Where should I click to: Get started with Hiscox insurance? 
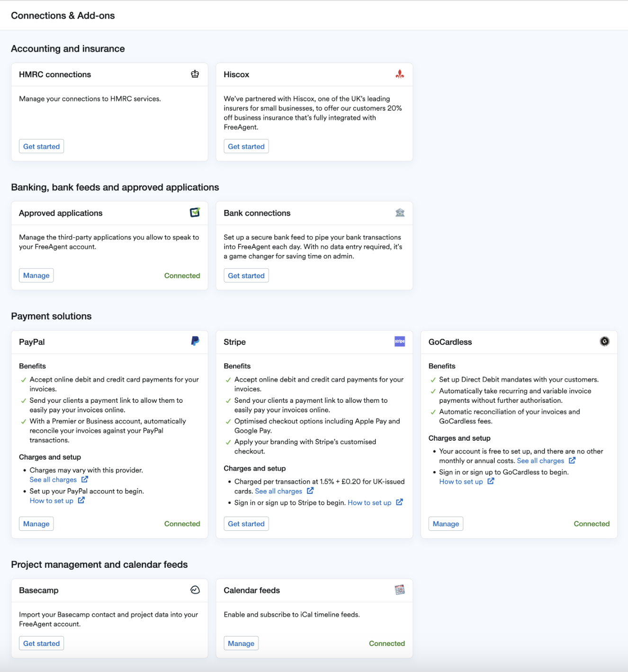pos(246,146)
